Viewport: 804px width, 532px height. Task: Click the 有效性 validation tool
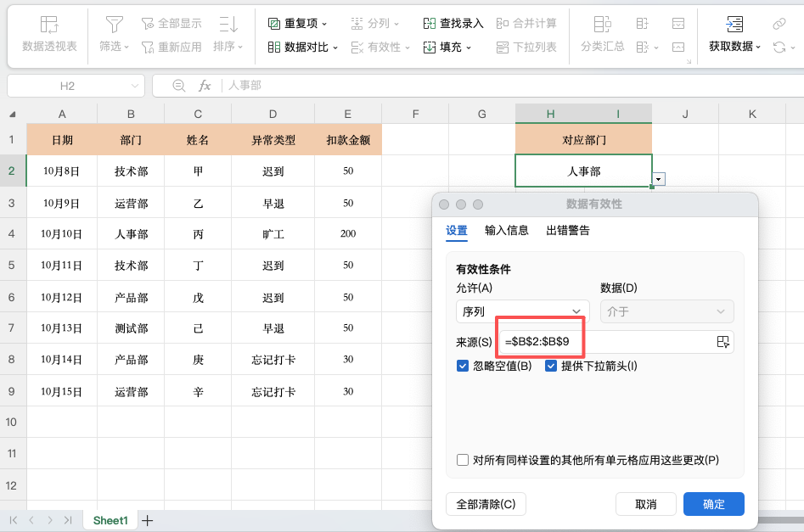380,48
